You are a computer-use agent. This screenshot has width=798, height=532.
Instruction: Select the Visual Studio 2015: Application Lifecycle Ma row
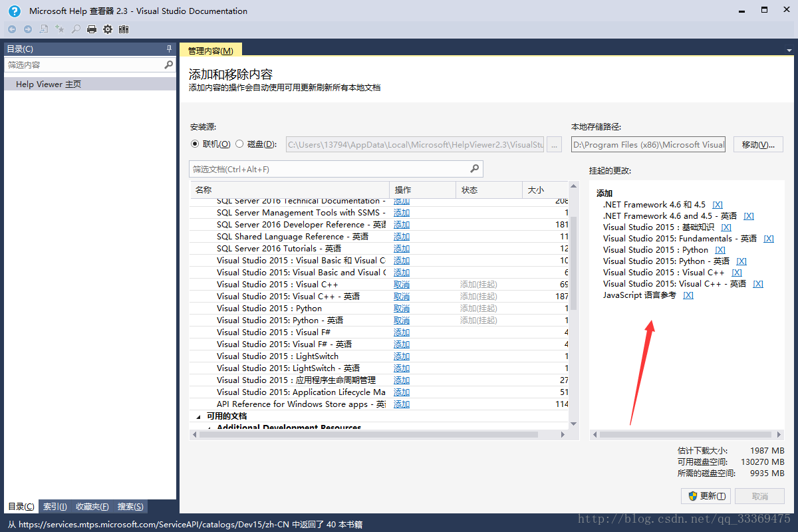point(301,392)
